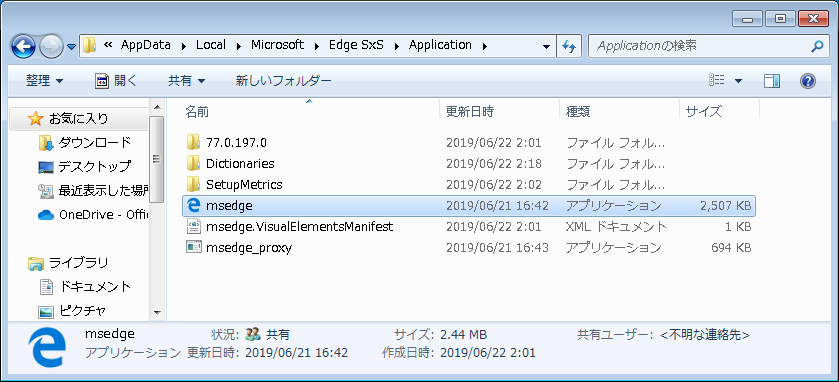Click the デスクトップ monitor icon
Viewport: 839px width, 382px height.
tap(46, 167)
